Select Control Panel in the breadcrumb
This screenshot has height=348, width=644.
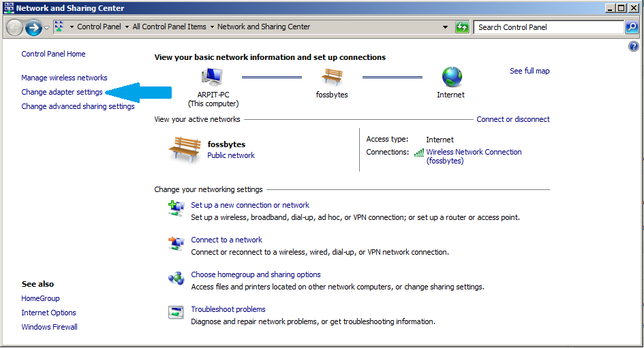99,27
